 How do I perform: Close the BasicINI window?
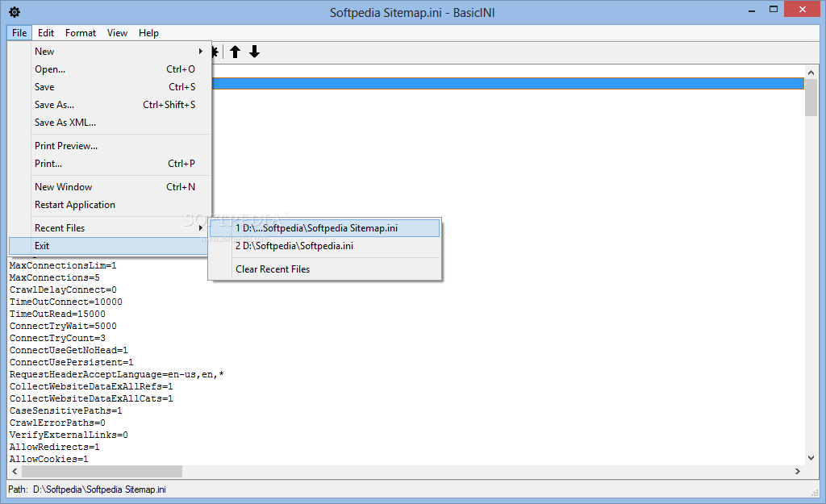pos(803,10)
